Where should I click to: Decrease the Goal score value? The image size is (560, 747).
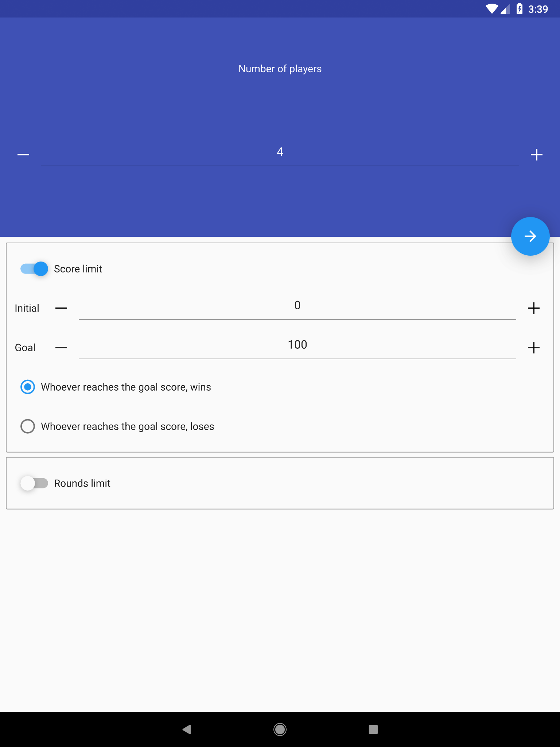[x=61, y=348]
